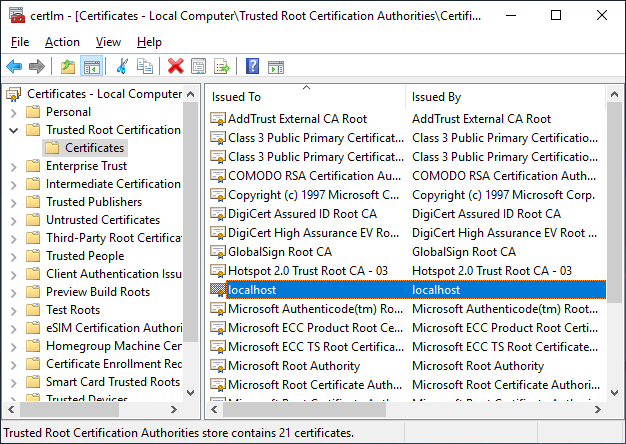Click the certificate list horizontal scroll right arrow
Image resolution: width=626 pixels, height=444 pixels.
[598, 410]
